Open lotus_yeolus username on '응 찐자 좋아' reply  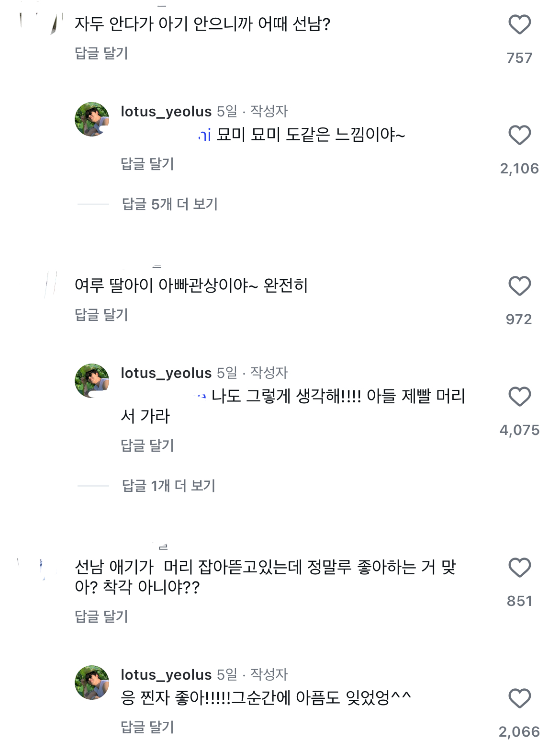[166, 675]
